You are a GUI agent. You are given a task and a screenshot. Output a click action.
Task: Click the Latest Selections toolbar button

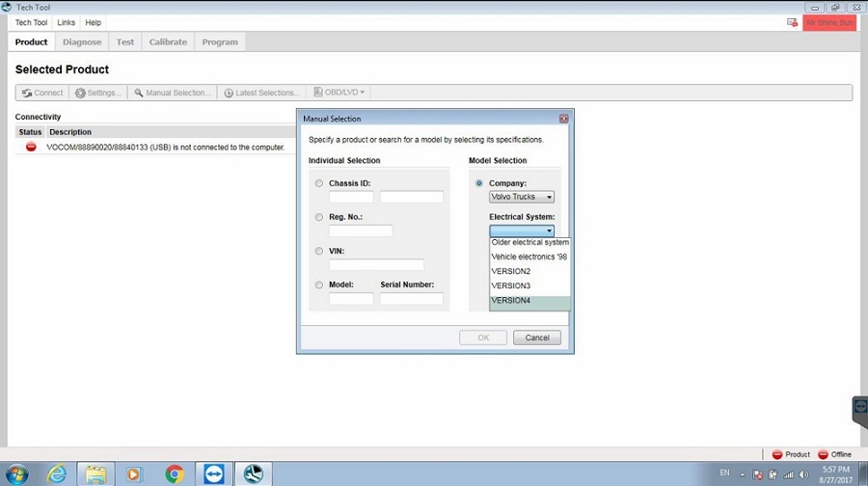coord(260,93)
